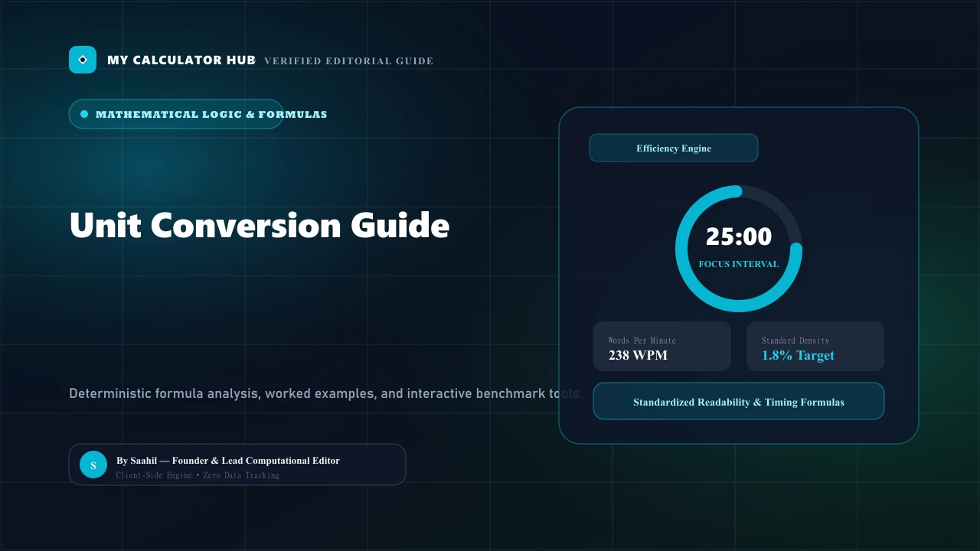
Task: Click the author avatar circle with letter S
Action: click(93, 465)
